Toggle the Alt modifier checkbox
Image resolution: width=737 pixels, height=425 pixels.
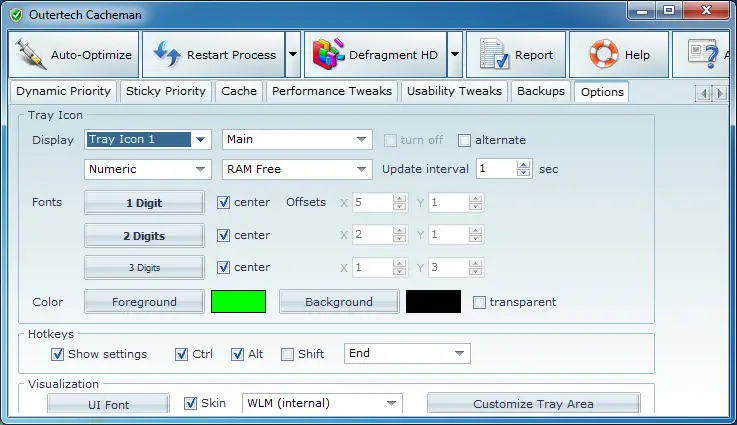pyautogui.click(x=237, y=354)
